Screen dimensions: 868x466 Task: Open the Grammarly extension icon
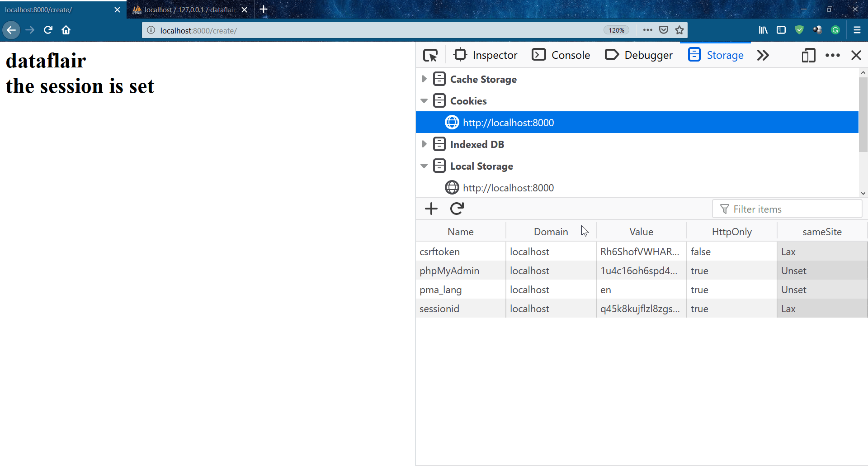835,30
